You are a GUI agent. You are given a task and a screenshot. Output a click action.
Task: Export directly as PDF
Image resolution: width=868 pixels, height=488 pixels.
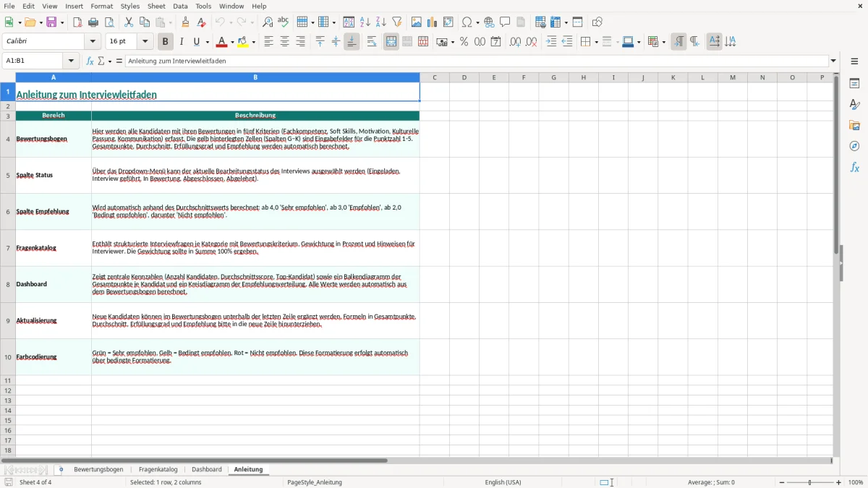tap(77, 22)
